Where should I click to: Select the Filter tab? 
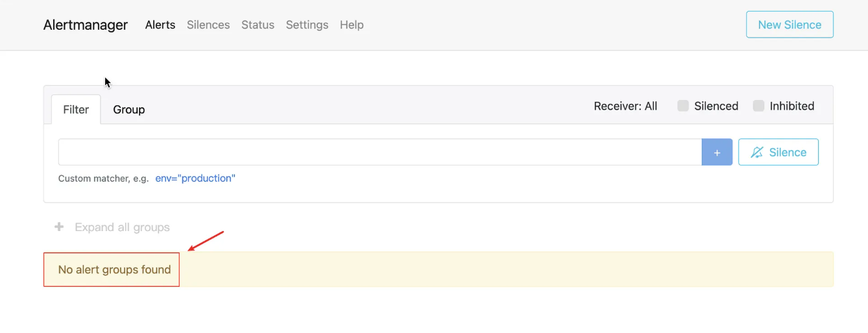click(x=76, y=110)
